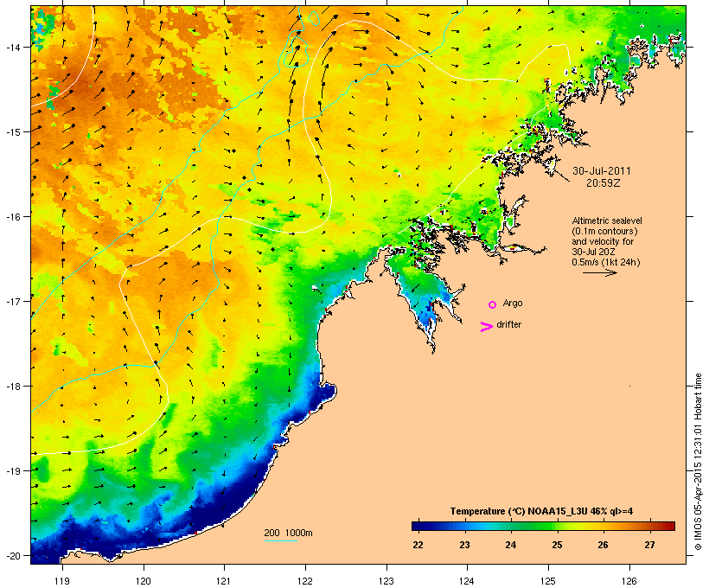Click the longitude axis label 124
The image size is (709, 588).
(x=467, y=581)
